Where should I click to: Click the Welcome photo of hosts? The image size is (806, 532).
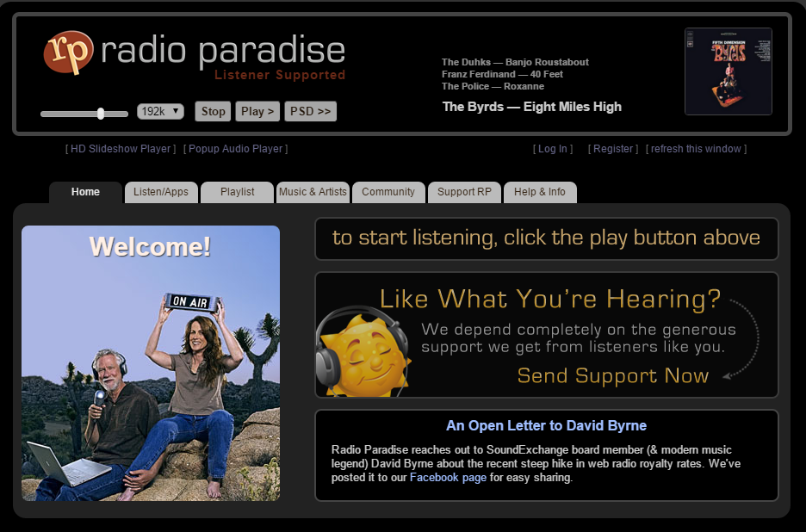click(151, 363)
